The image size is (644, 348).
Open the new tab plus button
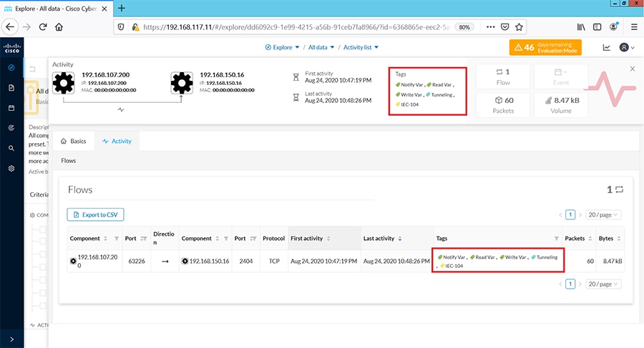122,8
